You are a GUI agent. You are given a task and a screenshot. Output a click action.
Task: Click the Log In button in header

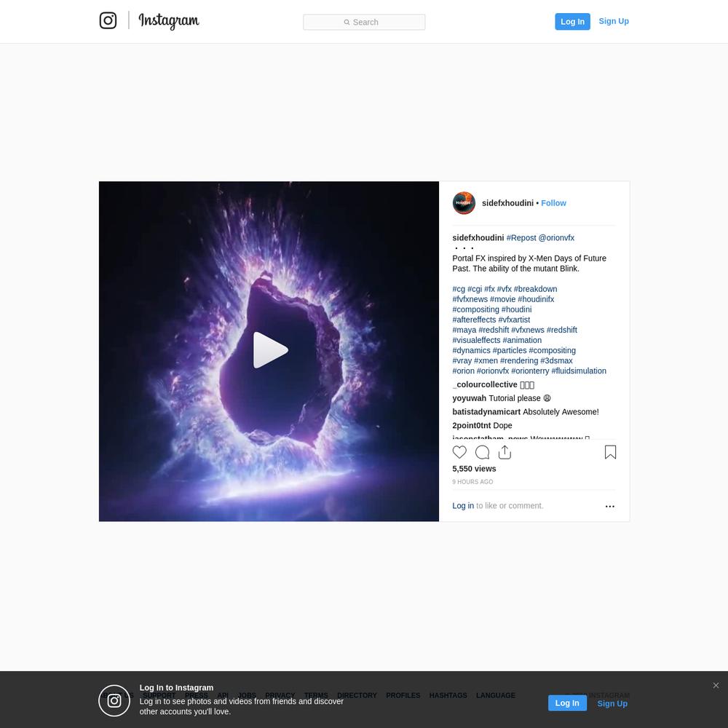572,21
